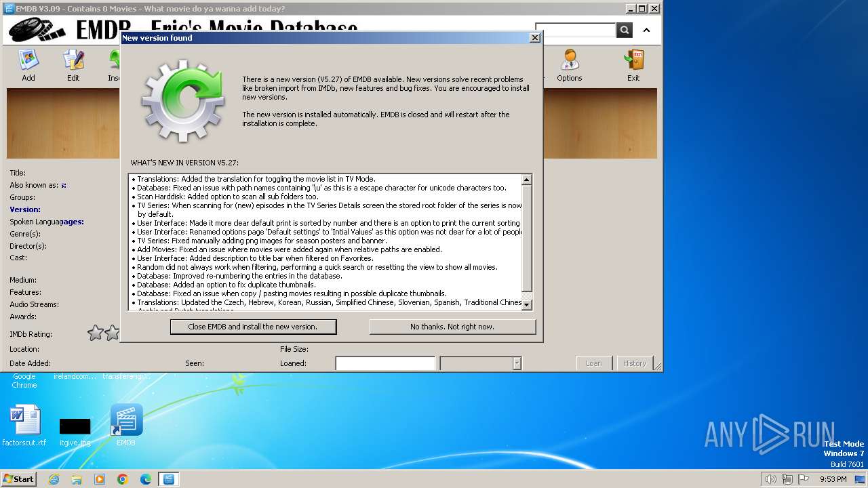868x488 pixels.
Task: Click the Action Center flag icon
Action: click(802, 479)
